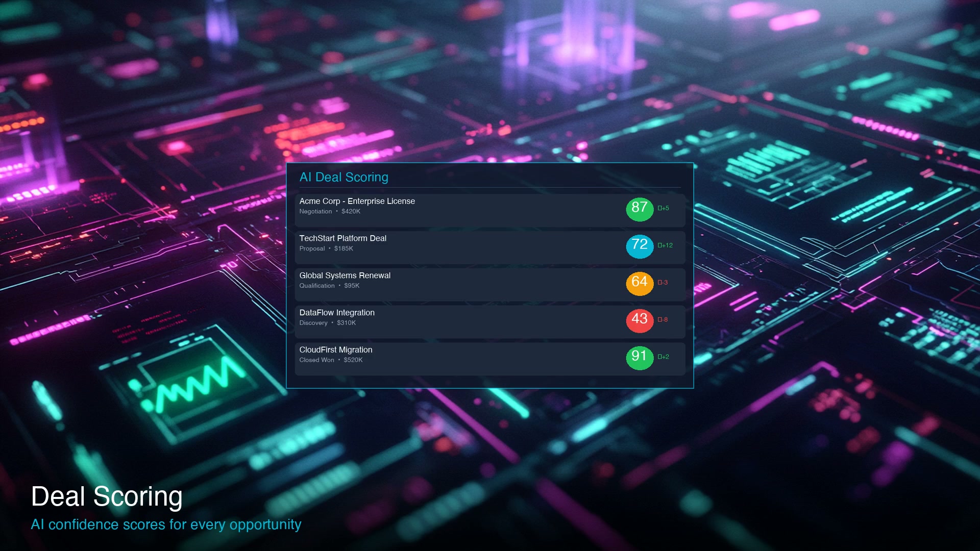
Task: Click the +2 trend indicator
Action: pyautogui.click(x=663, y=357)
